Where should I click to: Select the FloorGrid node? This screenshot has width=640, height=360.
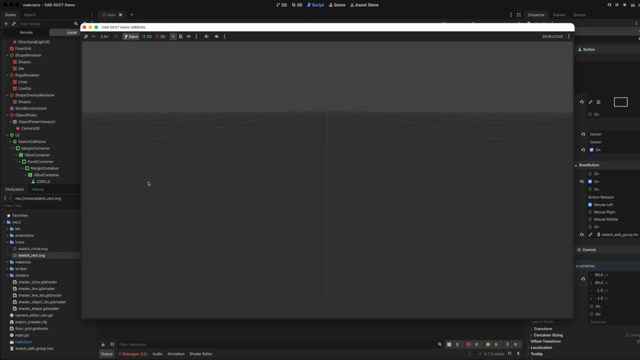click(23, 49)
